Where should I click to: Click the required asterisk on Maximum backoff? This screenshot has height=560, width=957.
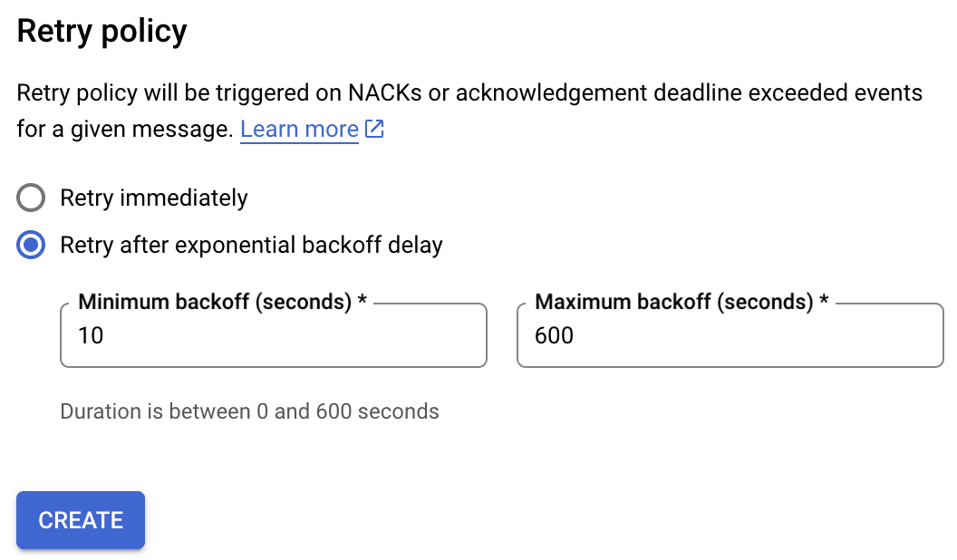click(824, 299)
